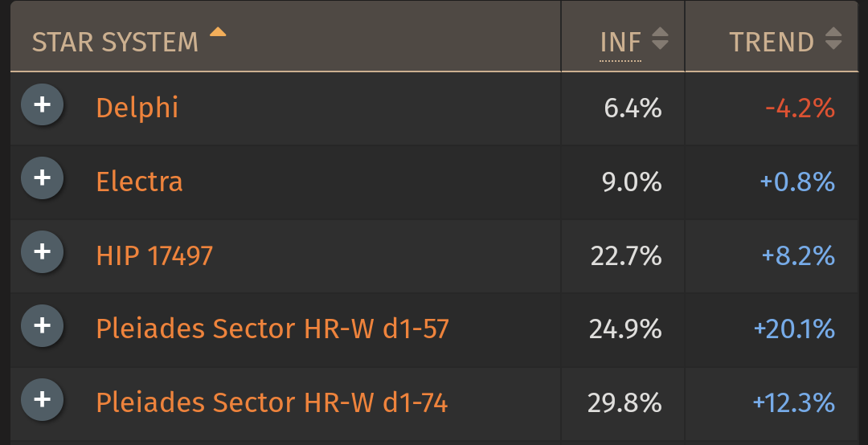Sort by Star System column header

click(115, 43)
